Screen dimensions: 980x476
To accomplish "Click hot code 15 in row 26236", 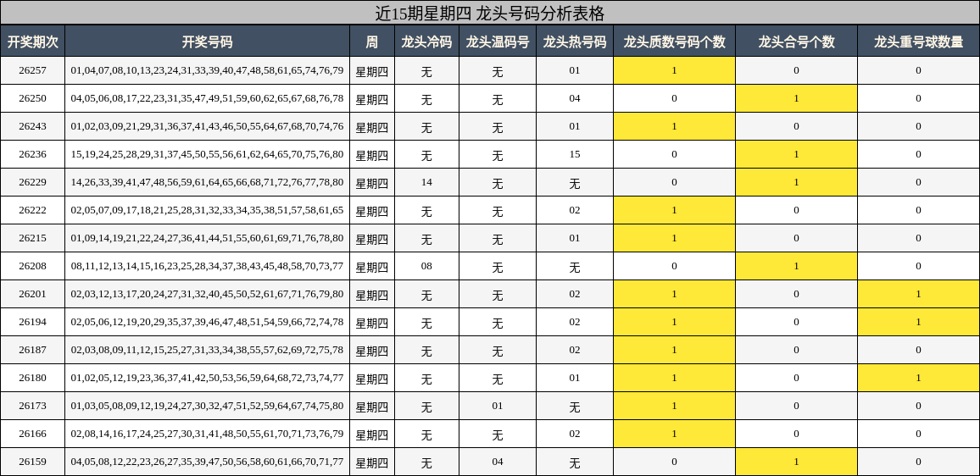I will point(575,154).
